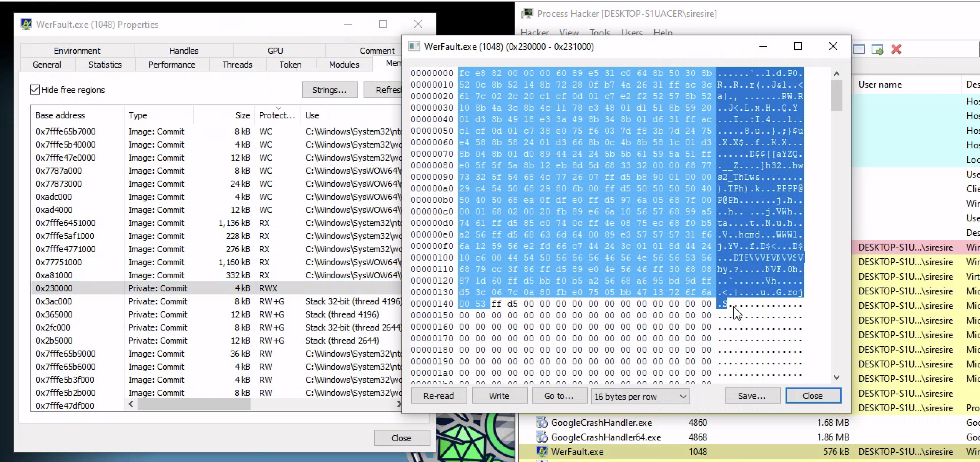The width and height of the screenshot is (980, 462).
Task: Switch to the Handles tab
Action: click(184, 51)
